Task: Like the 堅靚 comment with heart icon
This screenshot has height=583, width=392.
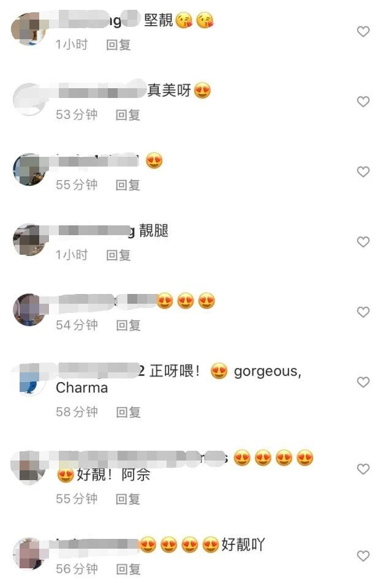Action: tap(363, 32)
